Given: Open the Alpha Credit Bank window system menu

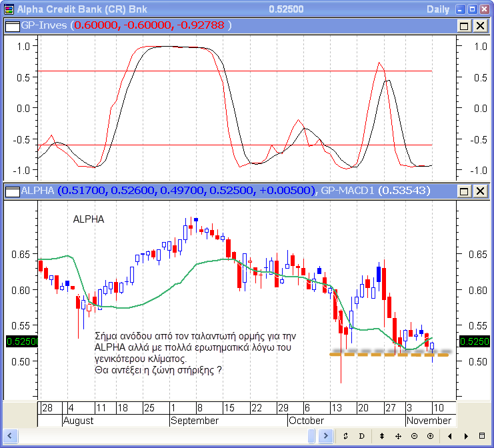Looking at the screenshot, I should (x=8, y=9).
